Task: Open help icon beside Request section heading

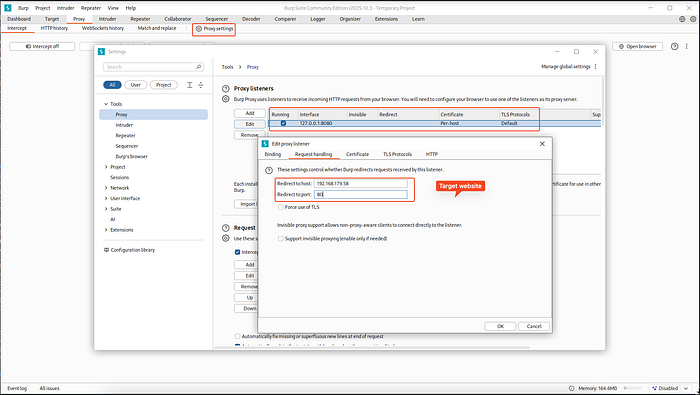Action: tap(226, 228)
